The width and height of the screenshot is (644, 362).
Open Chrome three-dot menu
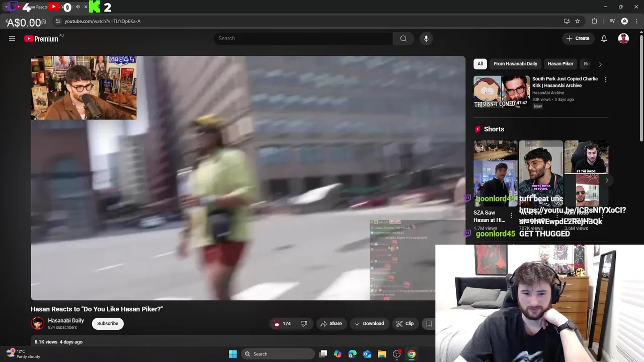(x=636, y=21)
